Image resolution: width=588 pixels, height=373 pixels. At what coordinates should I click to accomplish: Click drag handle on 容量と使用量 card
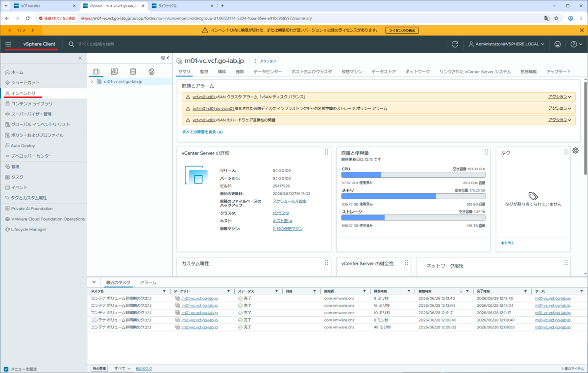point(486,152)
